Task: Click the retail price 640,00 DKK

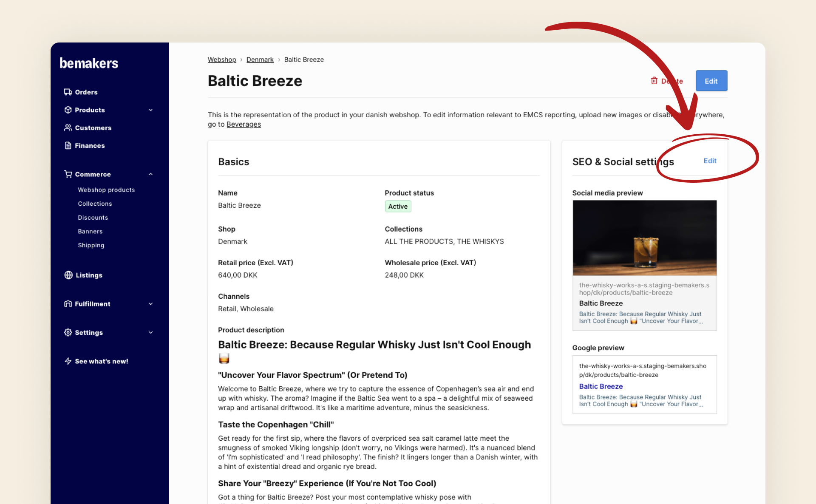Action: click(x=238, y=275)
